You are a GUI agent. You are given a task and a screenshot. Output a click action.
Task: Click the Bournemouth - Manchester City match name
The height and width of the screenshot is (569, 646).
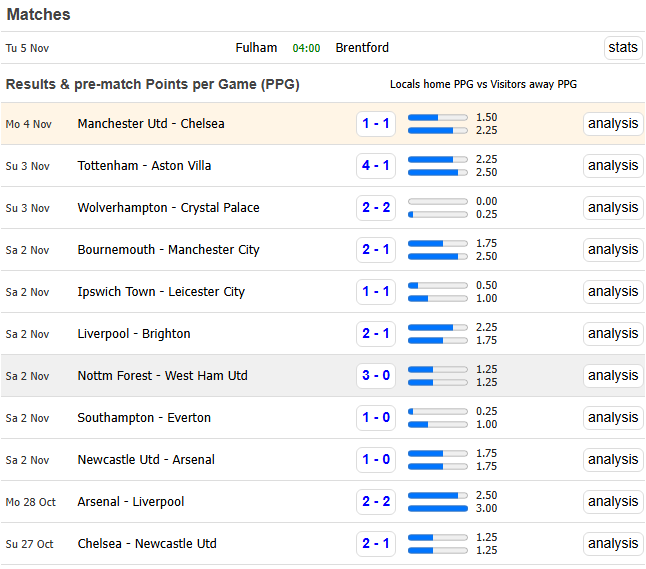click(169, 250)
